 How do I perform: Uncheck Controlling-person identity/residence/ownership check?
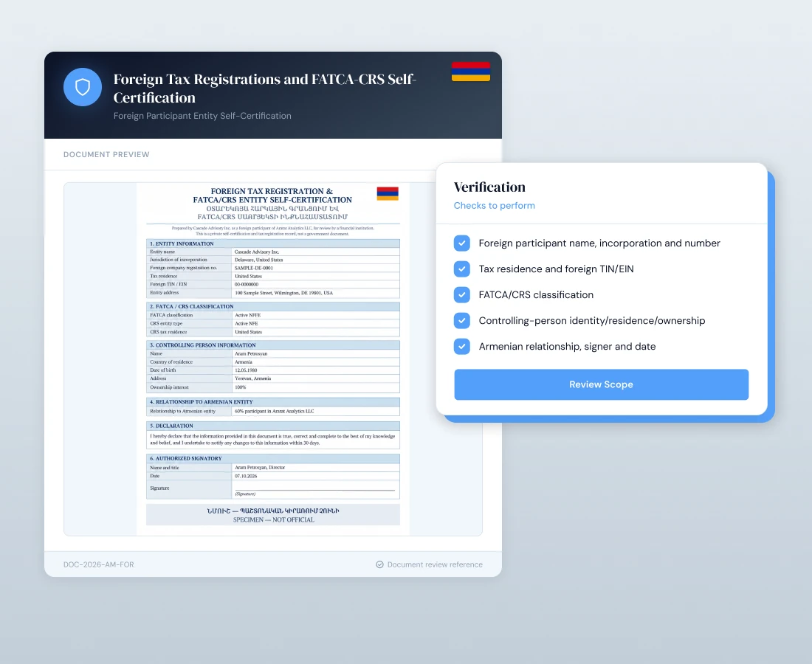pos(462,321)
